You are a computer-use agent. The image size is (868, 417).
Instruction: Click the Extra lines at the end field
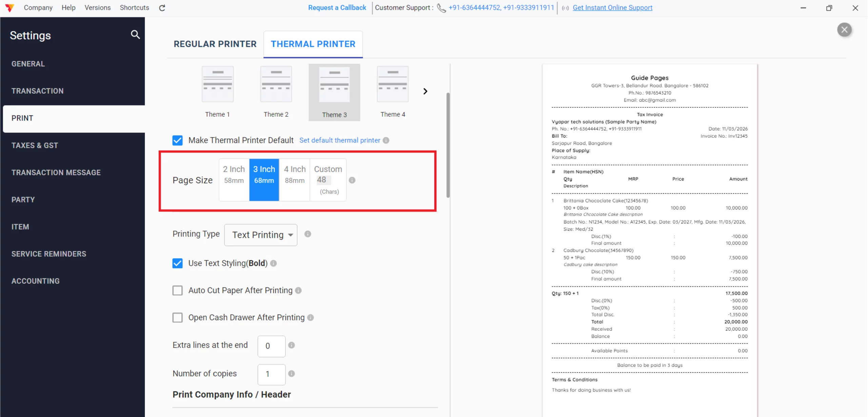click(271, 346)
